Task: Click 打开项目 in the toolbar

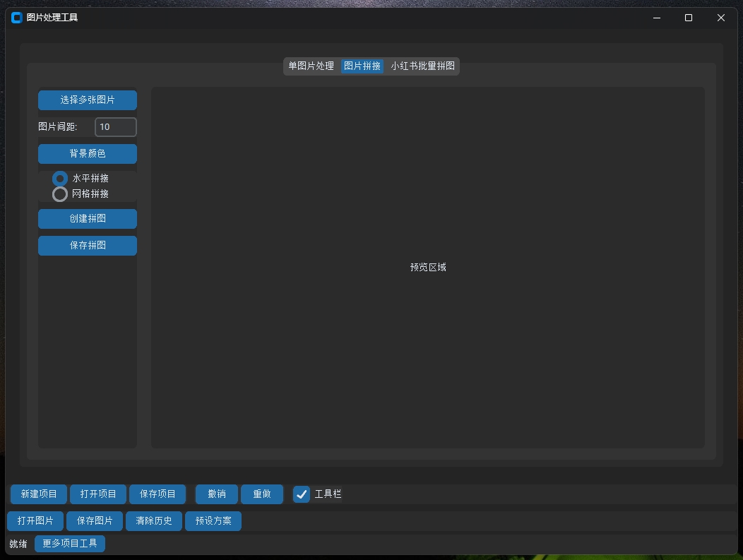Action: point(98,494)
